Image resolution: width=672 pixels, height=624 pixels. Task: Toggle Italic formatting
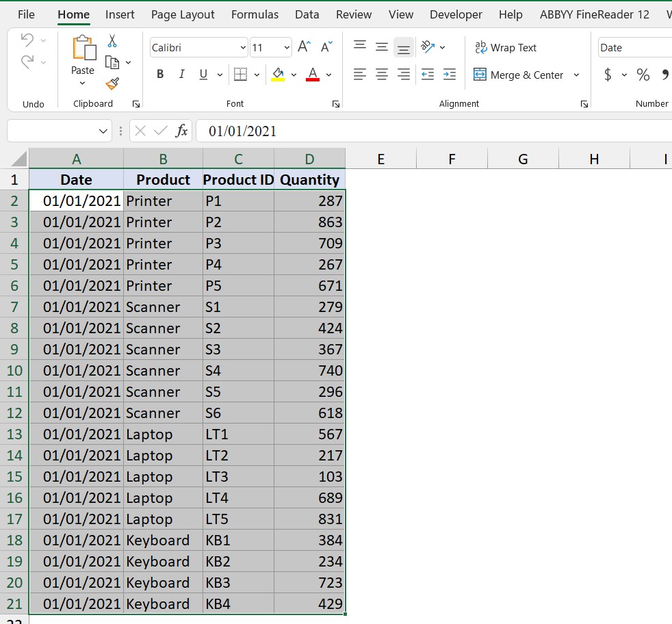[181, 75]
